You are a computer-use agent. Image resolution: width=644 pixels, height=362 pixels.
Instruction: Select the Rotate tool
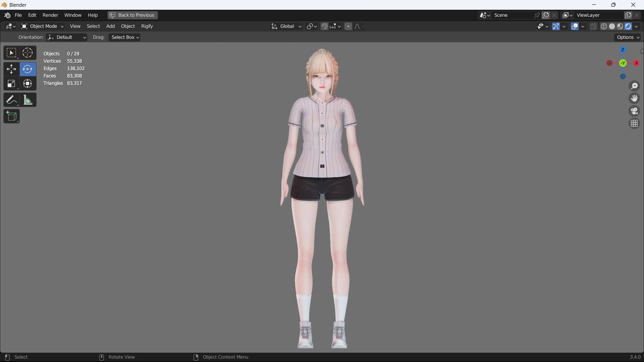(28, 69)
